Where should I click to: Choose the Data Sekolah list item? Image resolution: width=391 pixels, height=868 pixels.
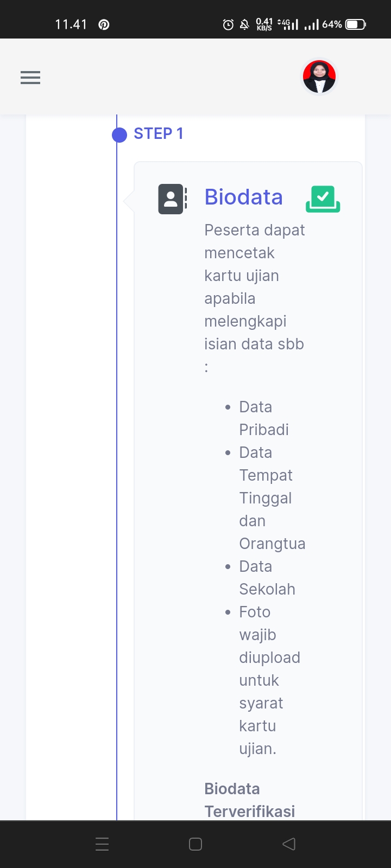(267, 578)
